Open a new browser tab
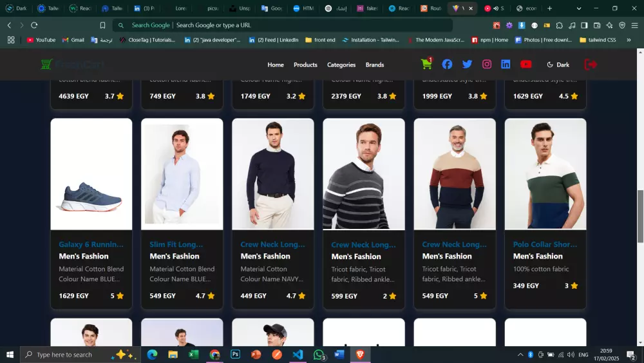 [x=549, y=8]
